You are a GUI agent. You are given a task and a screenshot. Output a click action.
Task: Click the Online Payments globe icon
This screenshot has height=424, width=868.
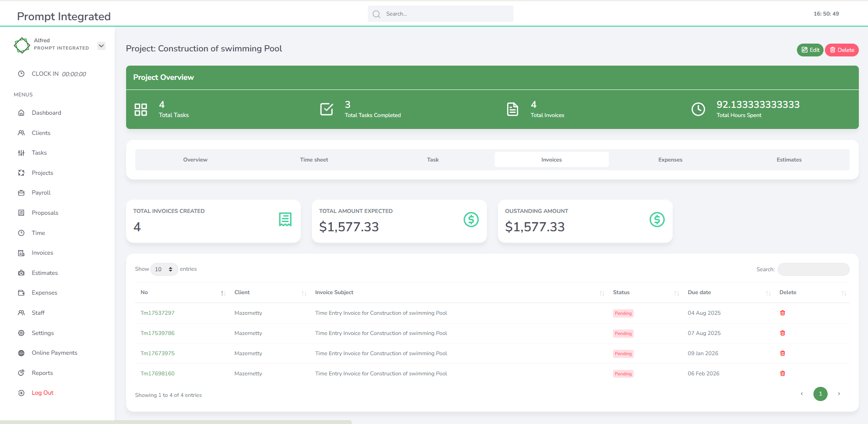tap(21, 353)
